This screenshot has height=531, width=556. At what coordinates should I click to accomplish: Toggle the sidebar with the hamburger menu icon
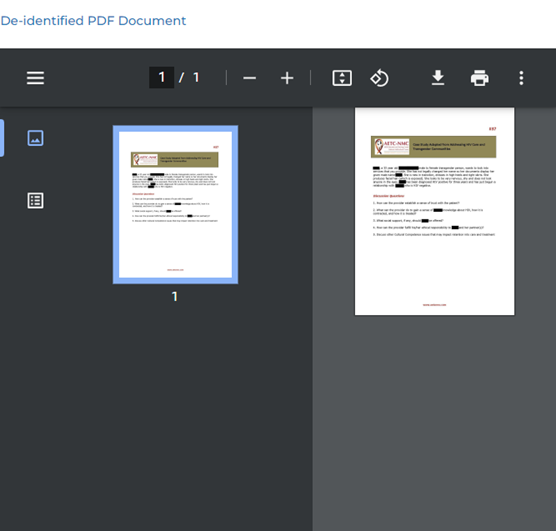click(35, 78)
